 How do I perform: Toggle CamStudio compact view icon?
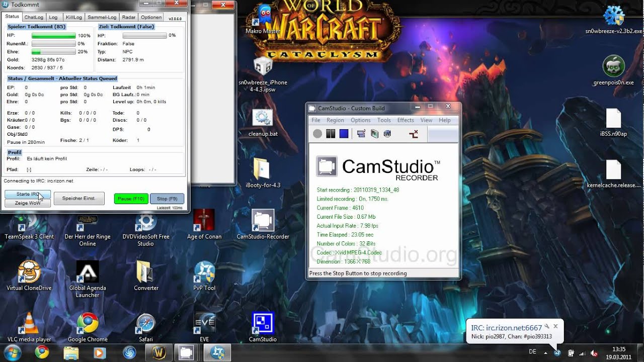361,134
